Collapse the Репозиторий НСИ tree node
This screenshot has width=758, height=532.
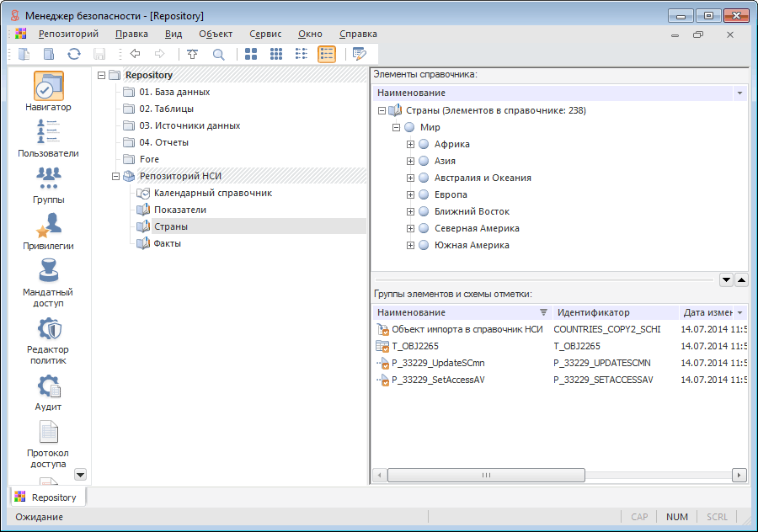[x=115, y=176]
